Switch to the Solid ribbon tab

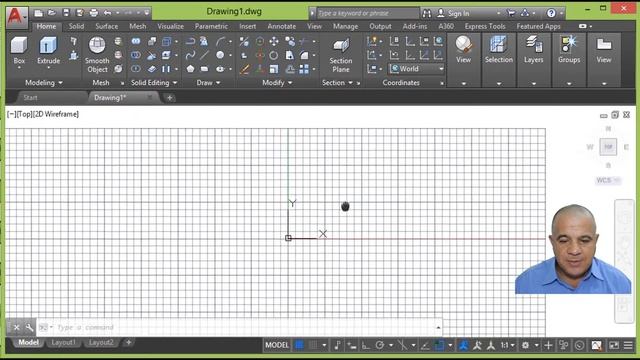(x=76, y=26)
